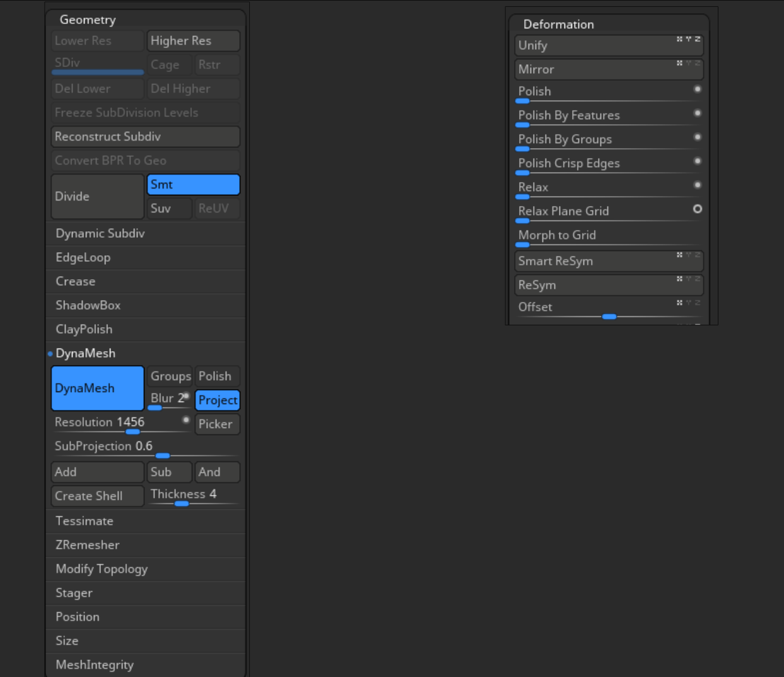Disable the Smt smoothing toggle

pyautogui.click(x=193, y=185)
